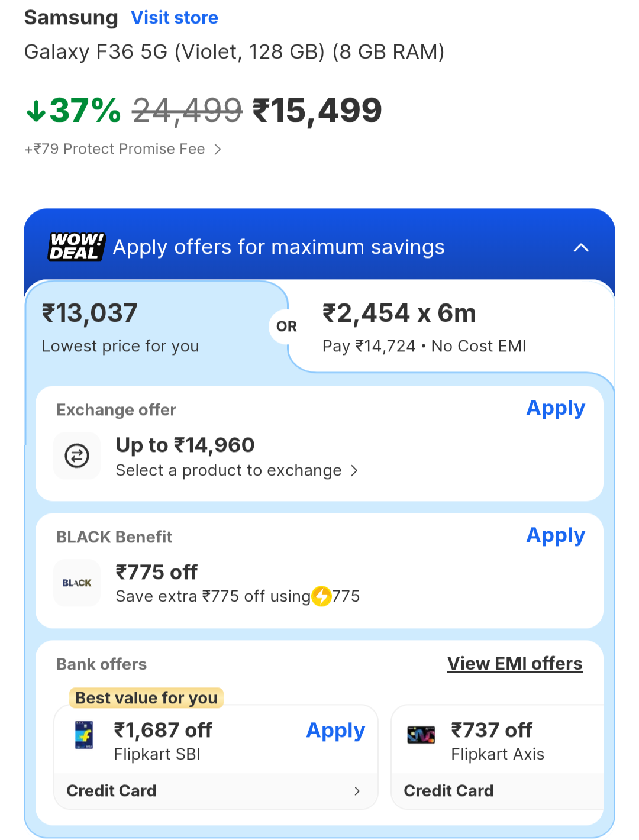The height and width of the screenshot is (840, 639).
Task: Click the BLACK membership logo icon
Action: pos(77,583)
